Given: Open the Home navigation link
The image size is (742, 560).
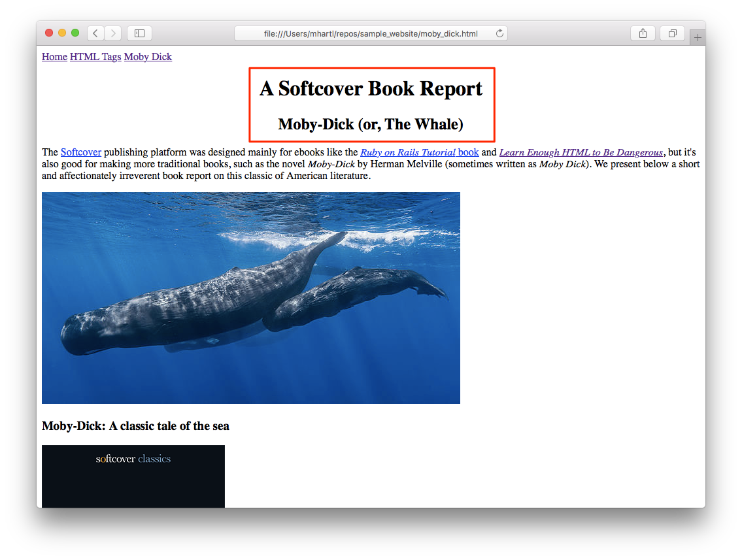Looking at the screenshot, I should (x=54, y=57).
